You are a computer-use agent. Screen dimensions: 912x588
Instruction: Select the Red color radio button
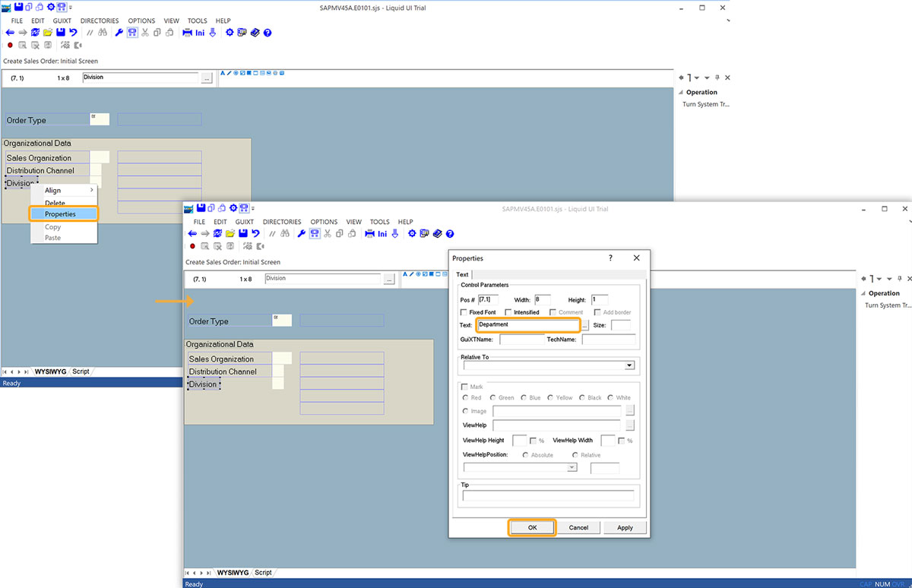(466, 397)
